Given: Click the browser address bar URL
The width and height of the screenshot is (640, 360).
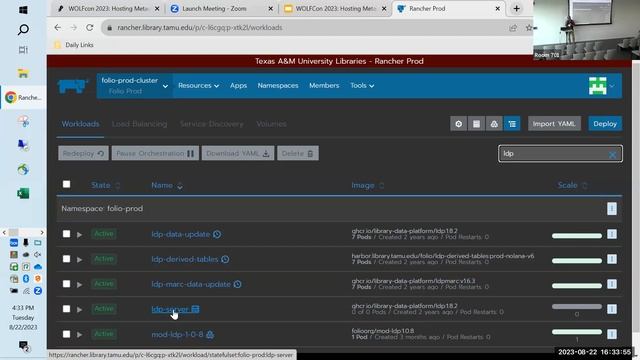Looking at the screenshot, I should (x=200, y=27).
